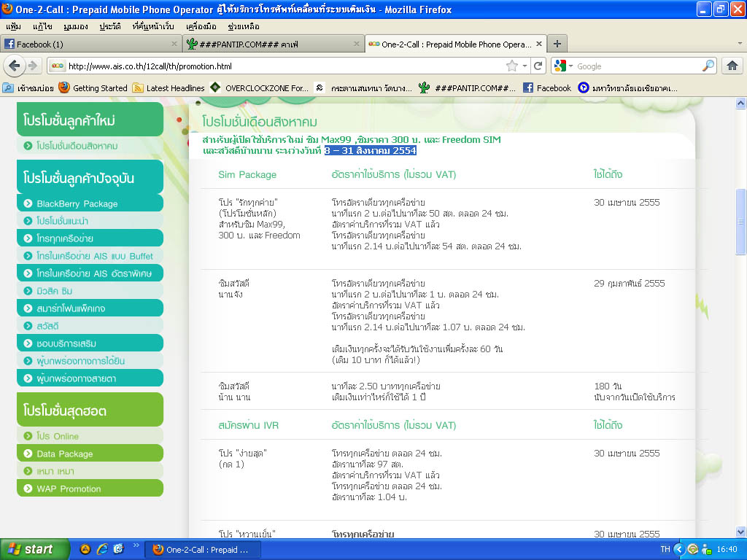Expand hidden system tray icons arrow
747x560 pixels.
[x=679, y=549]
